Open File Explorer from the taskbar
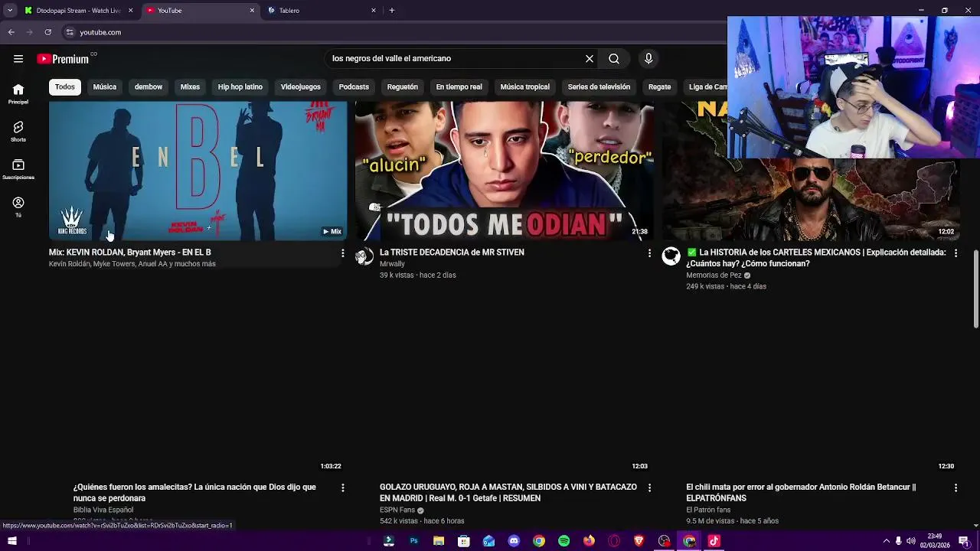 pyautogui.click(x=439, y=541)
